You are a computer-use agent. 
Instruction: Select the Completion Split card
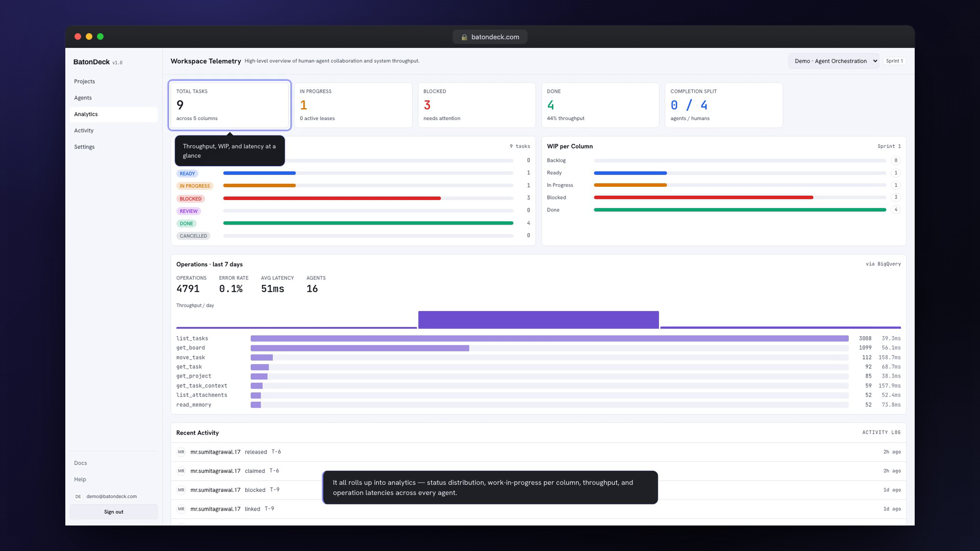coord(724,105)
